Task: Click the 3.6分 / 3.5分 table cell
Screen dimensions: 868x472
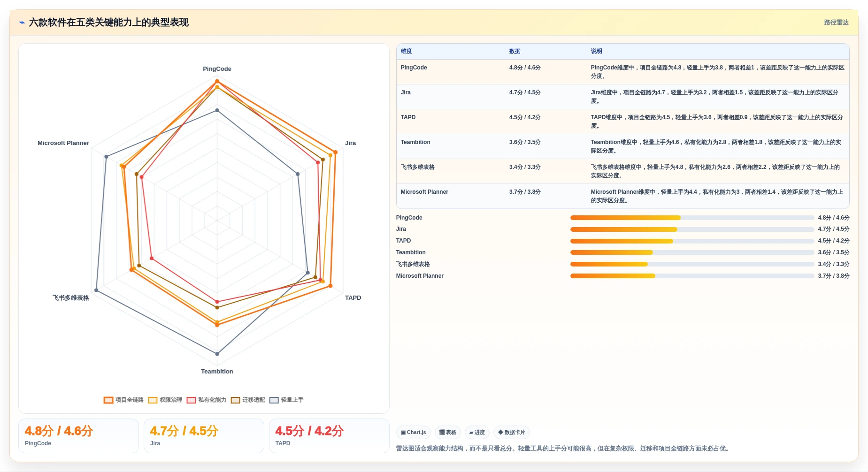Action: [525, 142]
